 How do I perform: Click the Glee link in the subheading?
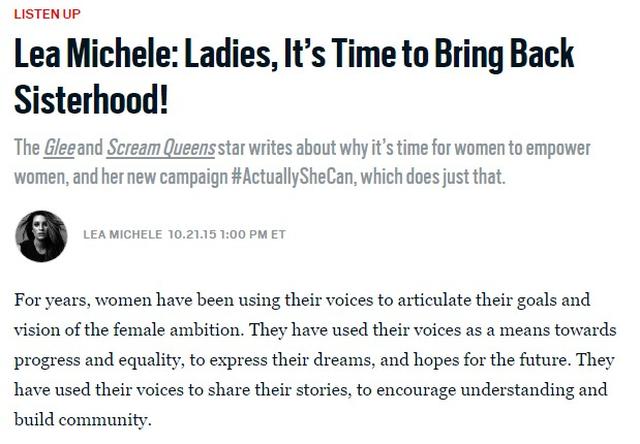[x=59, y=148]
